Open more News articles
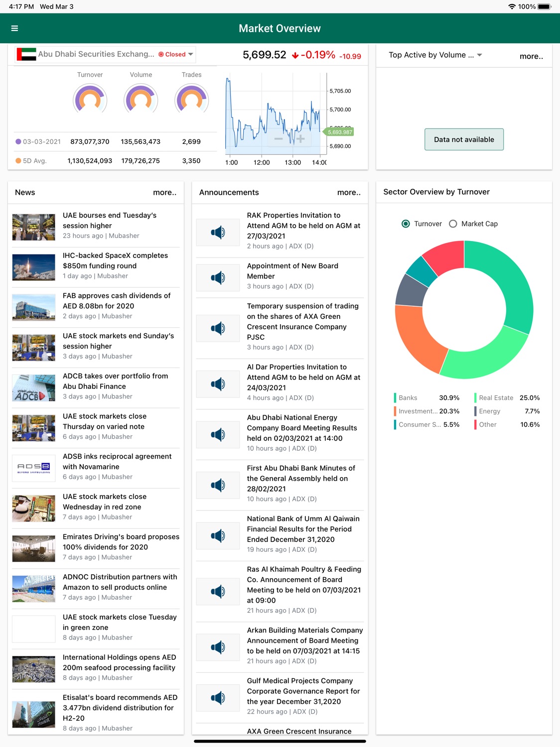This screenshot has height=747, width=560. pos(164,192)
